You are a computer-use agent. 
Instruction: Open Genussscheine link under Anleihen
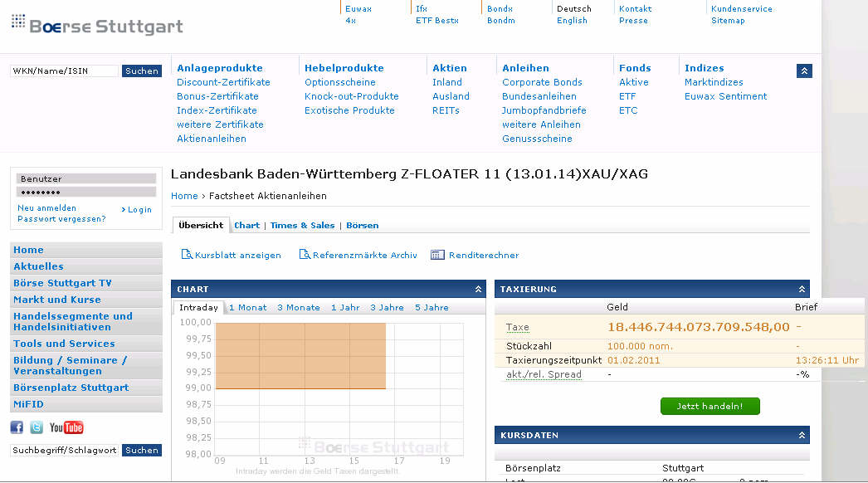pyautogui.click(x=537, y=139)
